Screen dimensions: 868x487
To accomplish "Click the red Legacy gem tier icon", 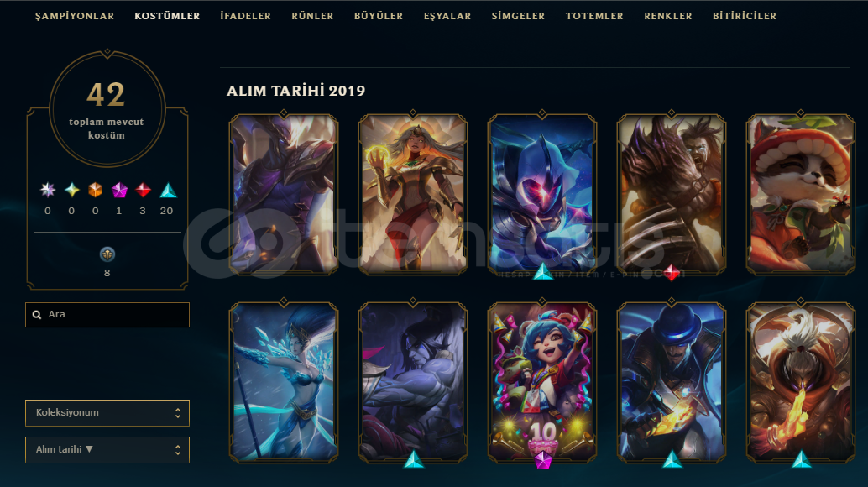I will click(x=143, y=191).
